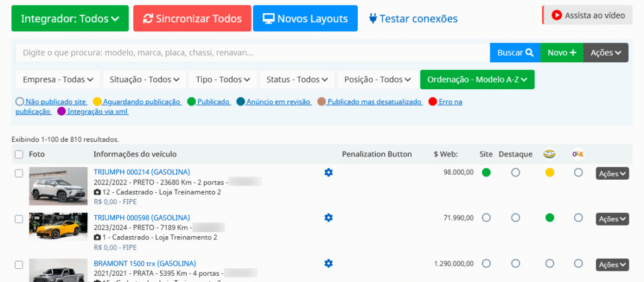Click the vehicle search input field
Screen dimensions: 644x282
pyautogui.click(x=253, y=53)
